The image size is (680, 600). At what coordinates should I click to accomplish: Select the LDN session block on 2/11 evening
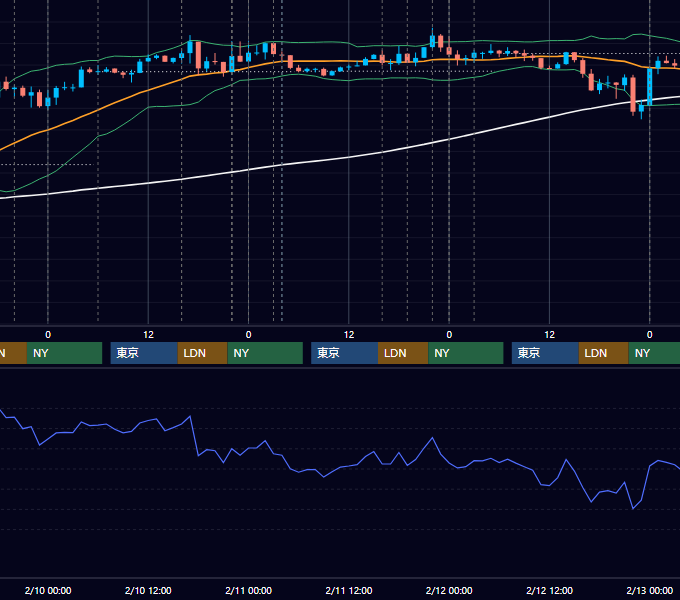403,353
